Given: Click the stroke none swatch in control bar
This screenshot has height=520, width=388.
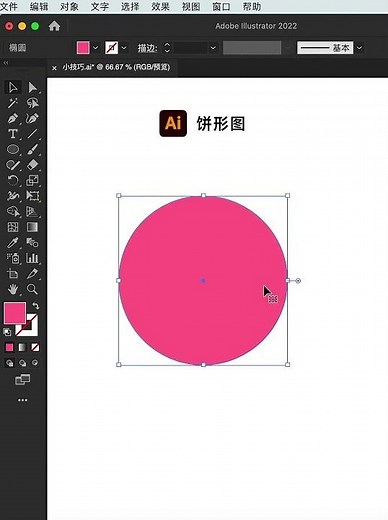Looking at the screenshot, I should tap(112, 48).
